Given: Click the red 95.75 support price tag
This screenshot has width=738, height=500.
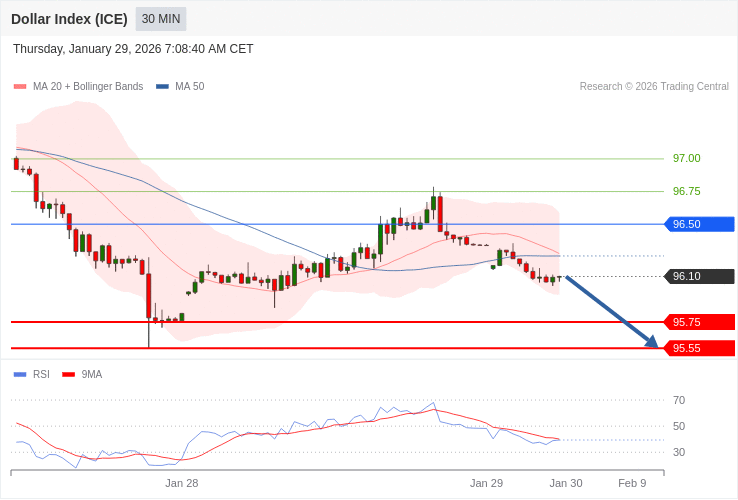Looking at the screenshot, I should [x=699, y=323].
